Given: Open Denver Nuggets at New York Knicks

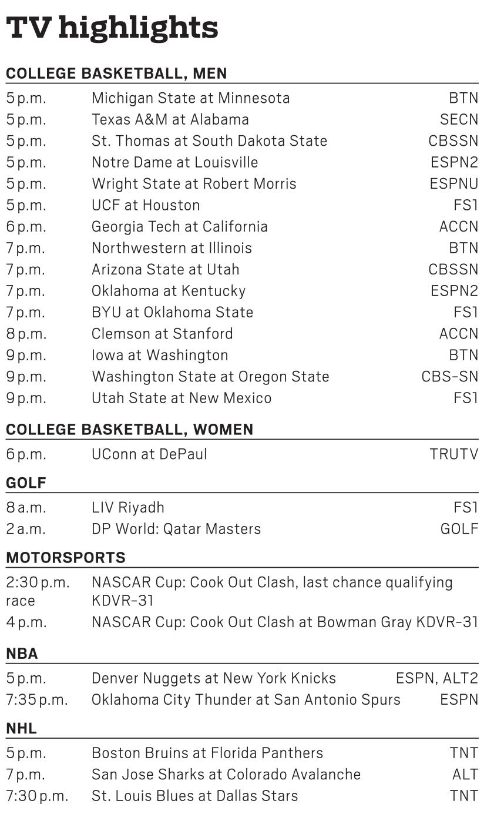Looking at the screenshot, I should 213,679.
